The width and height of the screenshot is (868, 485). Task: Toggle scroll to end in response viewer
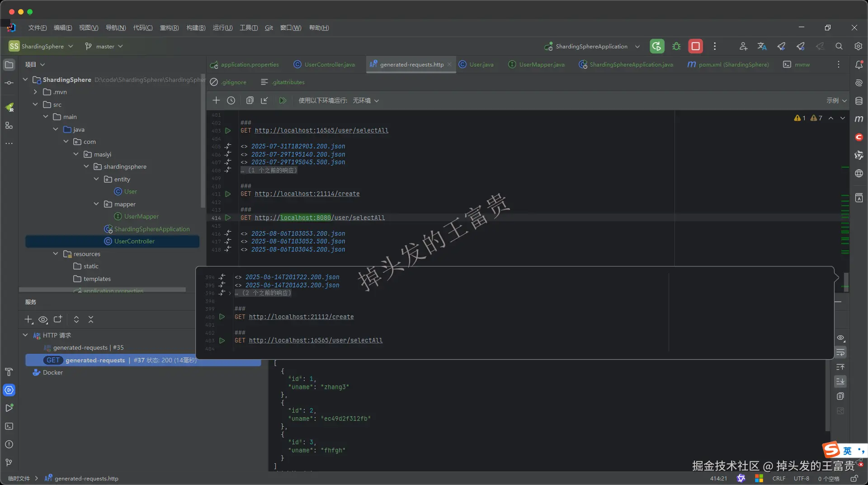point(840,381)
